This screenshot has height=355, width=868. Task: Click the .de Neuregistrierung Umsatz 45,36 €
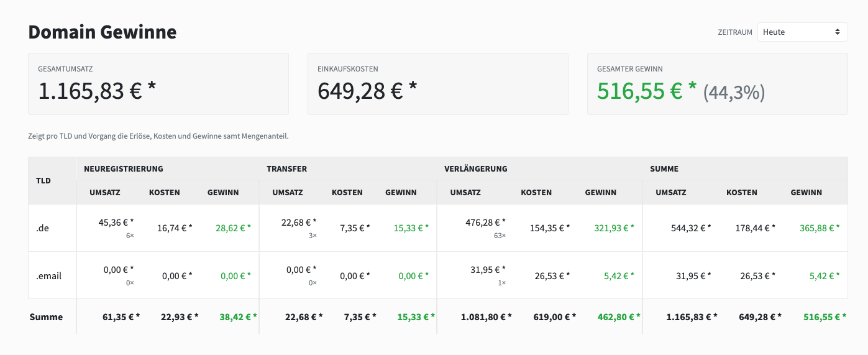(x=116, y=222)
